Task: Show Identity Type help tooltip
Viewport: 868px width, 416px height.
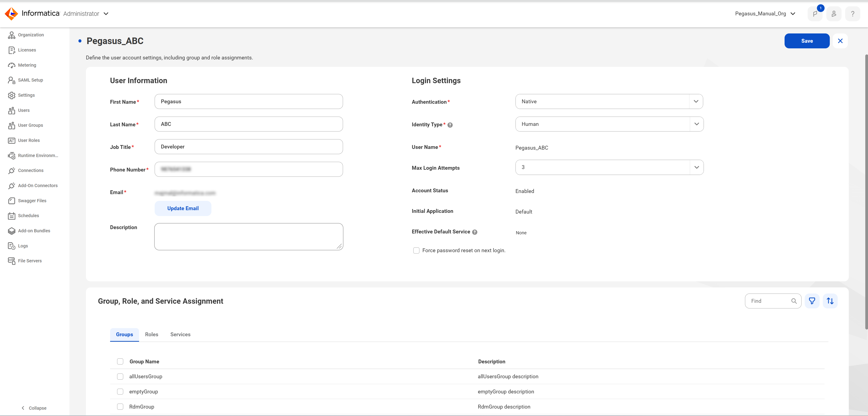Action: point(450,125)
